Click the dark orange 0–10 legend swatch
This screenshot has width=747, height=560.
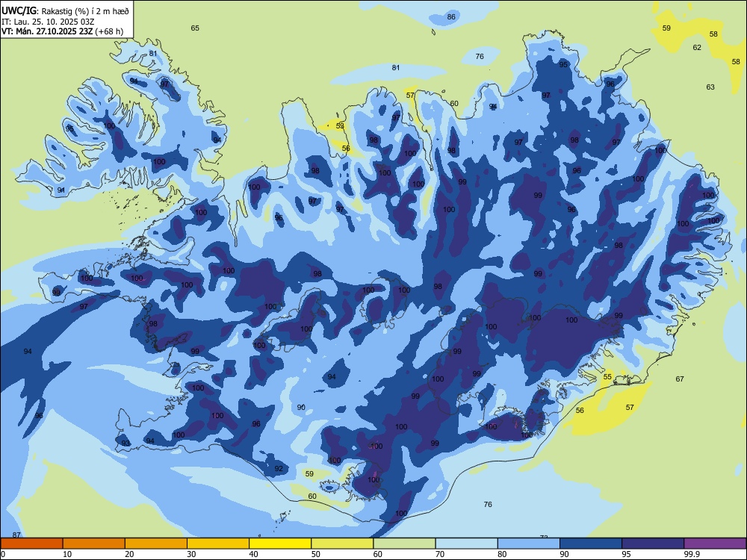(x=31, y=544)
